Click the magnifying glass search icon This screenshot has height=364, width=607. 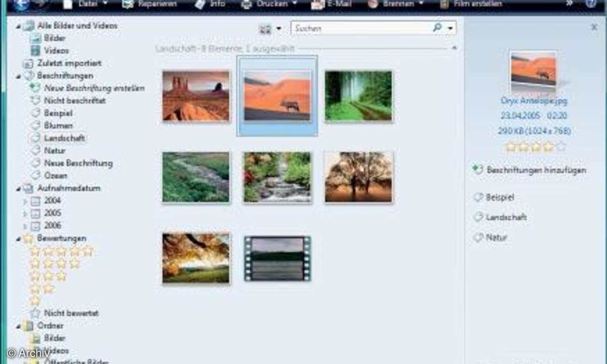(438, 28)
